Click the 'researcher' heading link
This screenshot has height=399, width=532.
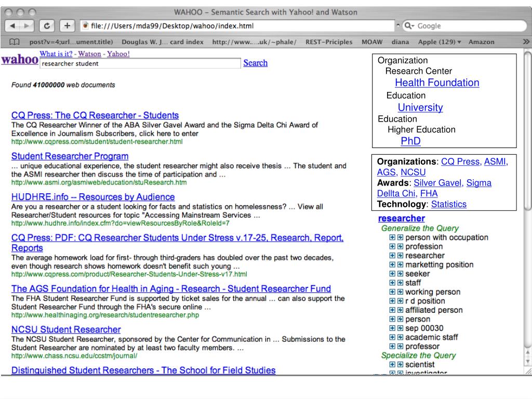coord(402,218)
